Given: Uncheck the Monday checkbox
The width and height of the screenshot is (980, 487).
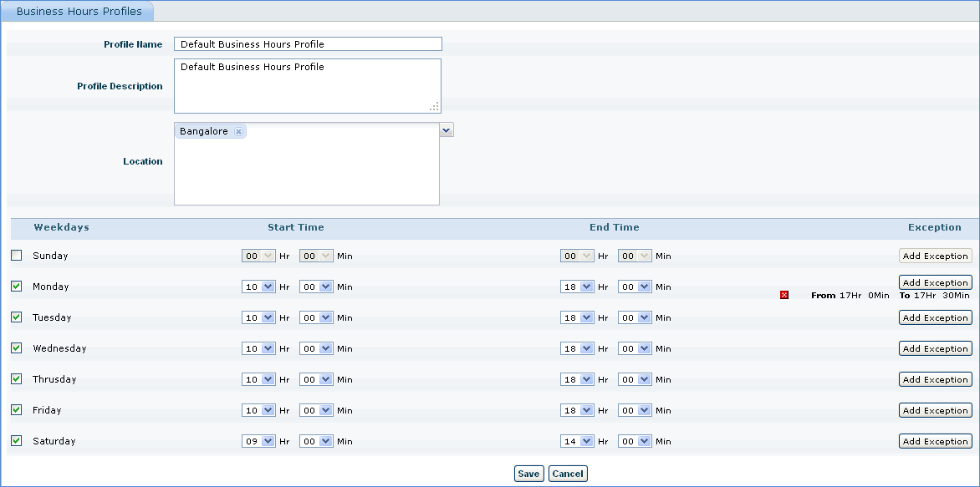Looking at the screenshot, I should (17, 287).
